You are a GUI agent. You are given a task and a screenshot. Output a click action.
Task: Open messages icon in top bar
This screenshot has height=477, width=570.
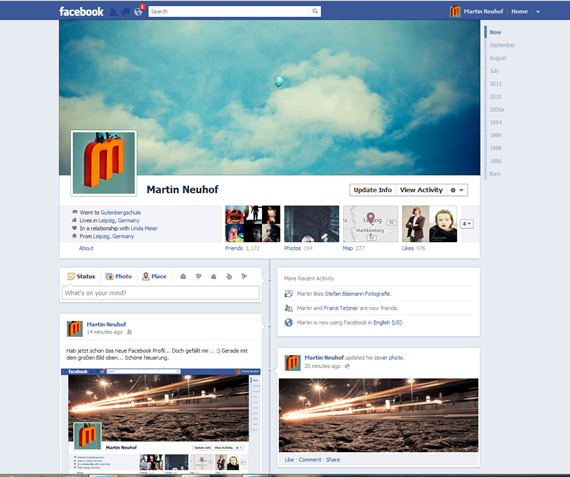pyautogui.click(x=126, y=12)
